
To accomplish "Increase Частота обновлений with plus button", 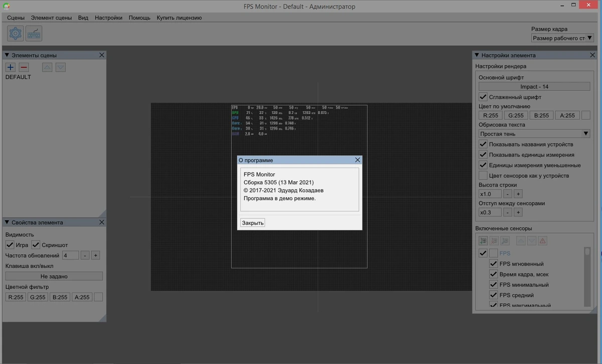I will tap(95, 255).
